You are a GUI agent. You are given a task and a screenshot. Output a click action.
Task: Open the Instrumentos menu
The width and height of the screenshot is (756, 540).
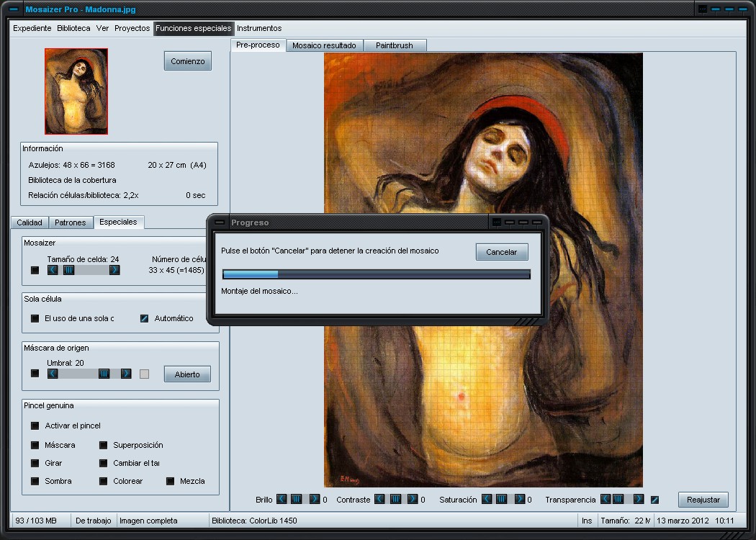click(x=259, y=28)
